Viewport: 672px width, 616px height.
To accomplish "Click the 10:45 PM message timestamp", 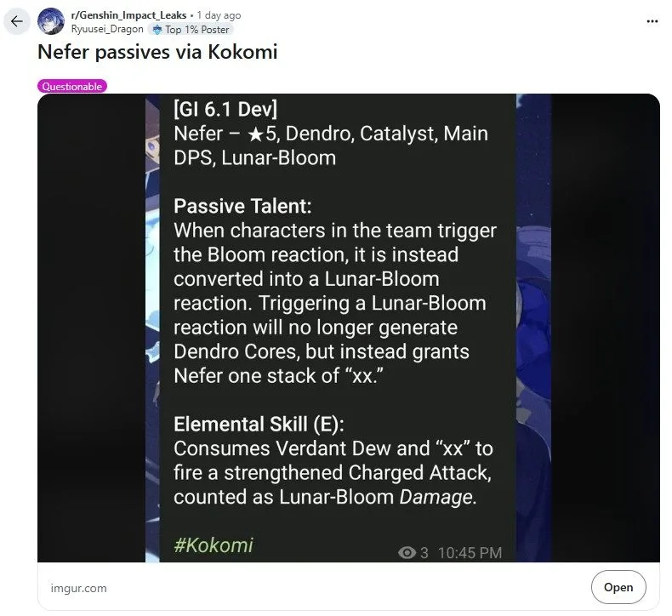I will 470,552.
